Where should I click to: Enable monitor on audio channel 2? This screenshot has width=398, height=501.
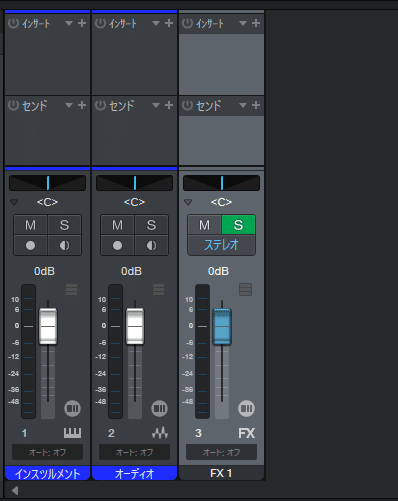152,246
